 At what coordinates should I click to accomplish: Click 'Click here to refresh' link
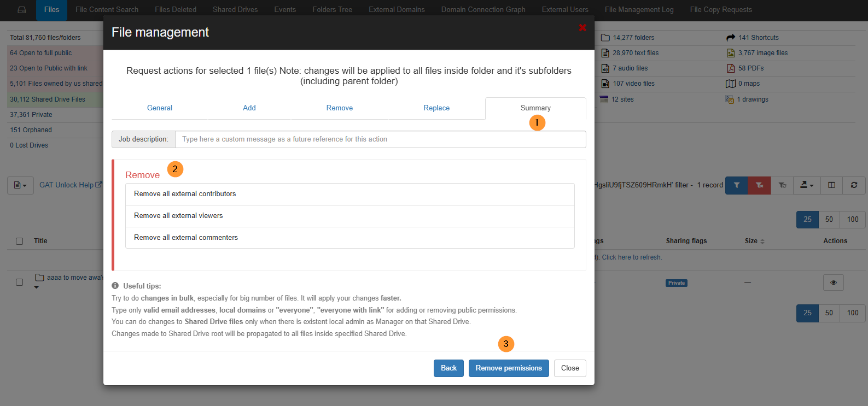[x=632, y=257]
